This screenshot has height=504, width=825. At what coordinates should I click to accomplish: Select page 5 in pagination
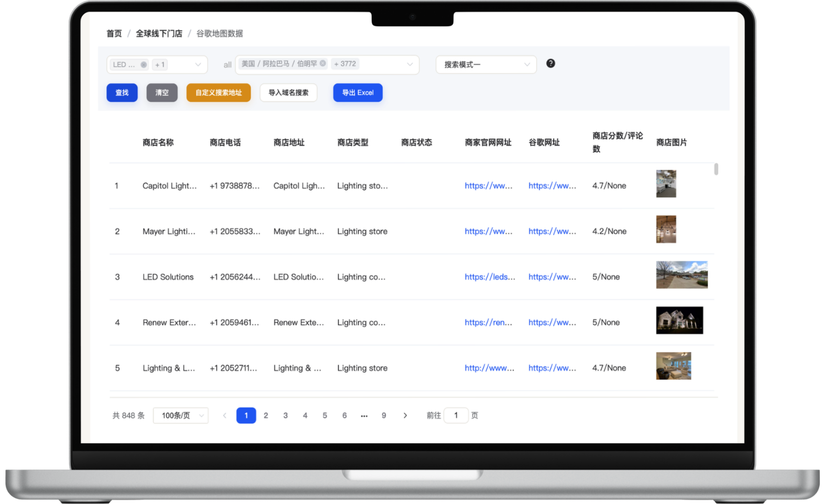coord(325,415)
